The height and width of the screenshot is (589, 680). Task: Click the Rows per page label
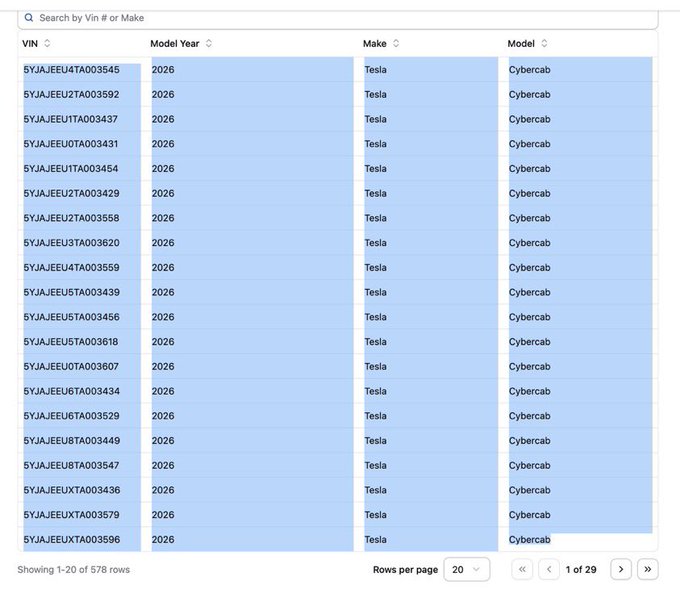point(405,569)
